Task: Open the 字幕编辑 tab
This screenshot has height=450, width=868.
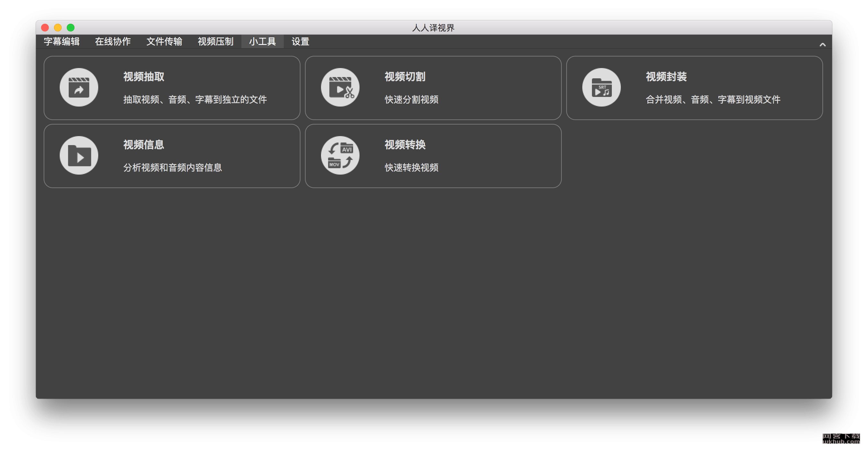Action: pos(62,41)
